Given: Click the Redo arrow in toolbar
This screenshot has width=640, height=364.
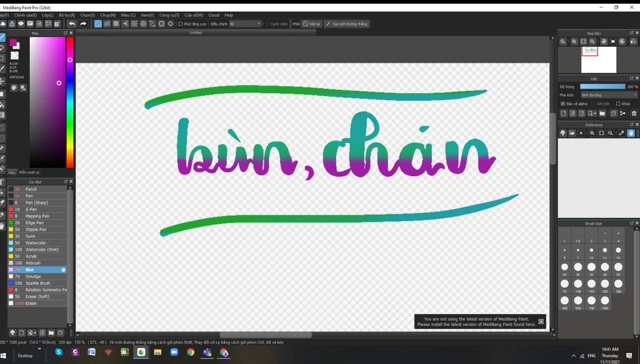Looking at the screenshot, I should click(83, 24).
